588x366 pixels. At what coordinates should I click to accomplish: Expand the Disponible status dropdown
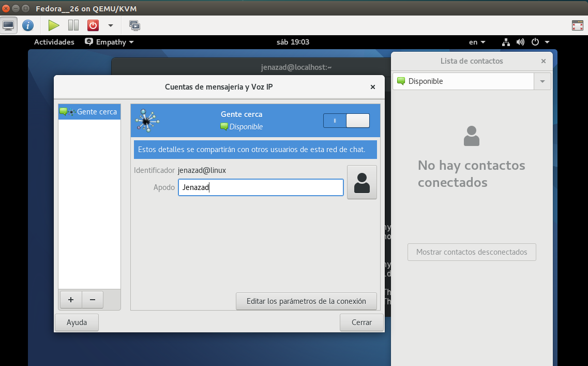coord(542,81)
